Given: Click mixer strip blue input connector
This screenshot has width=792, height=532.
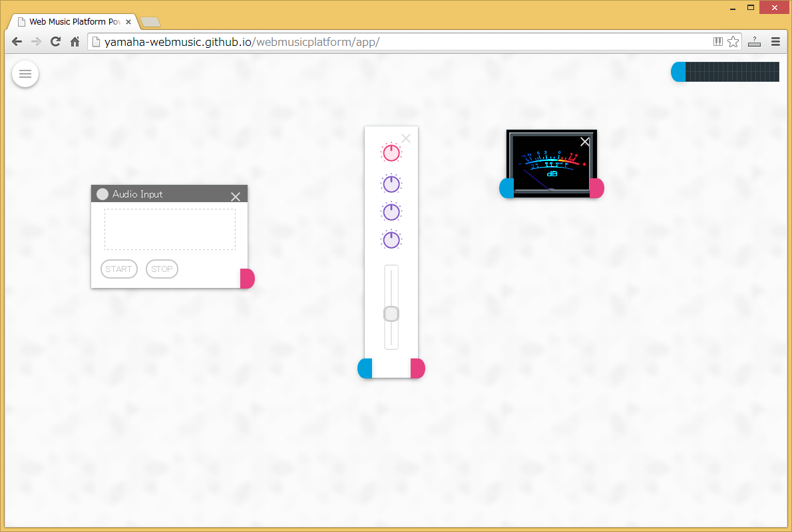Looking at the screenshot, I should point(365,368).
